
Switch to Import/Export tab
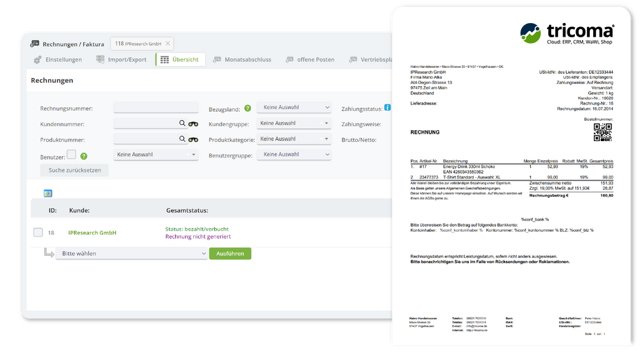pos(121,60)
